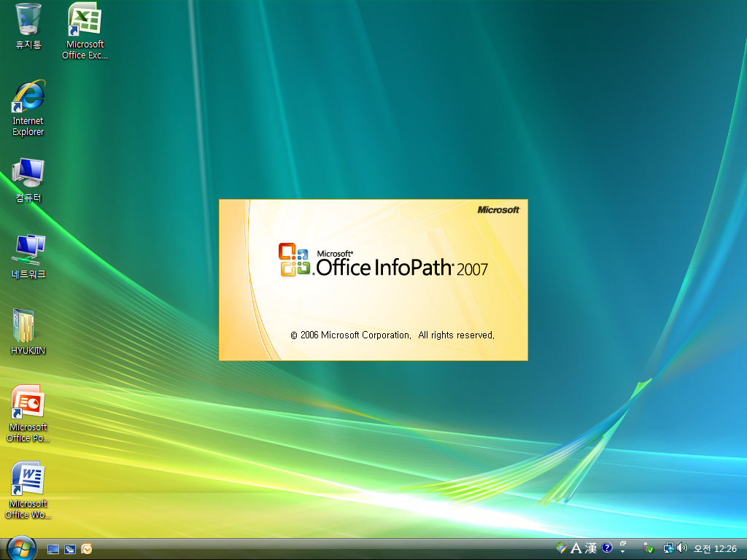Screen dimensions: 747x560
Task: Toggle the A input mode in language bar
Action: 576,548
